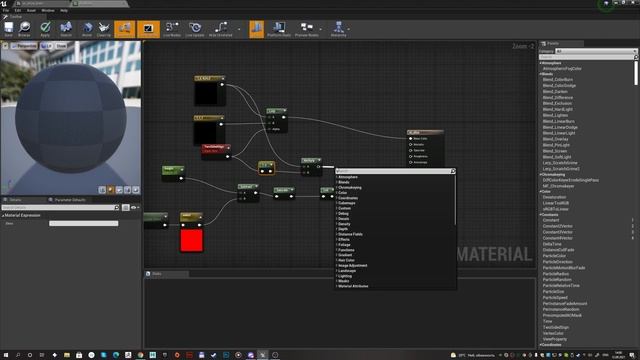Select the custom preview mesh icon
This screenshot has width=640, height=360.
point(136,190)
